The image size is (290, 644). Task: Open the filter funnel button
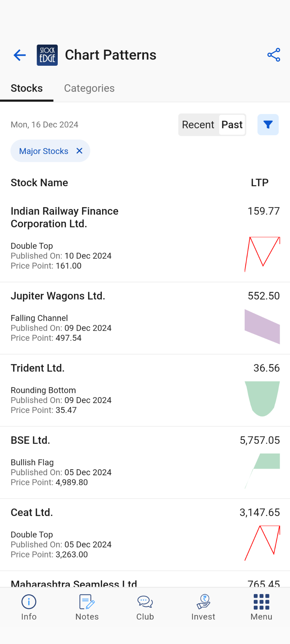268,125
